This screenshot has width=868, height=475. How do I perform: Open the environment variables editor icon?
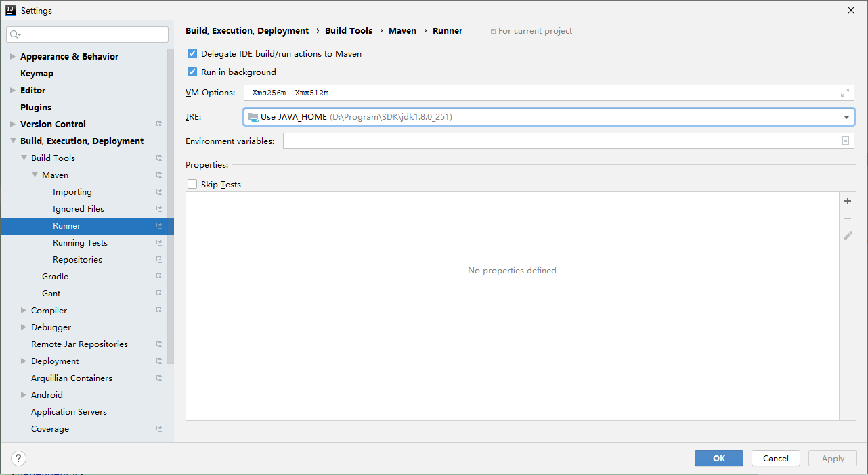846,140
